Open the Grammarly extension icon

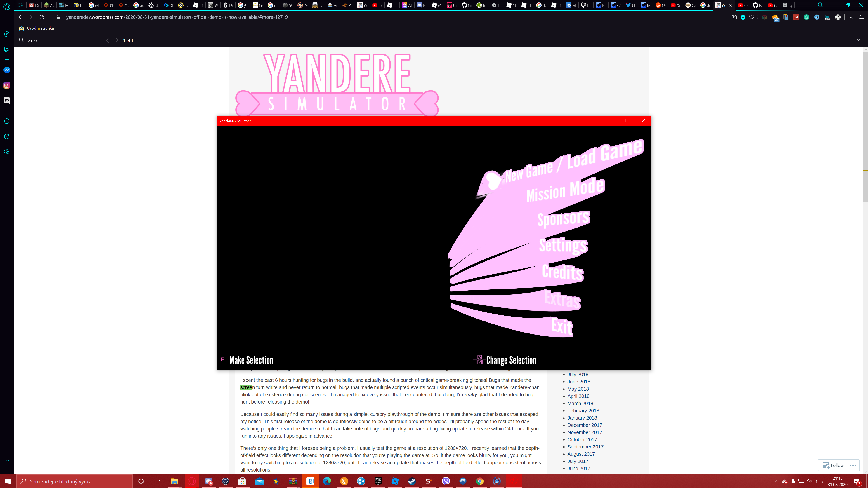pyautogui.click(x=806, y=17)
